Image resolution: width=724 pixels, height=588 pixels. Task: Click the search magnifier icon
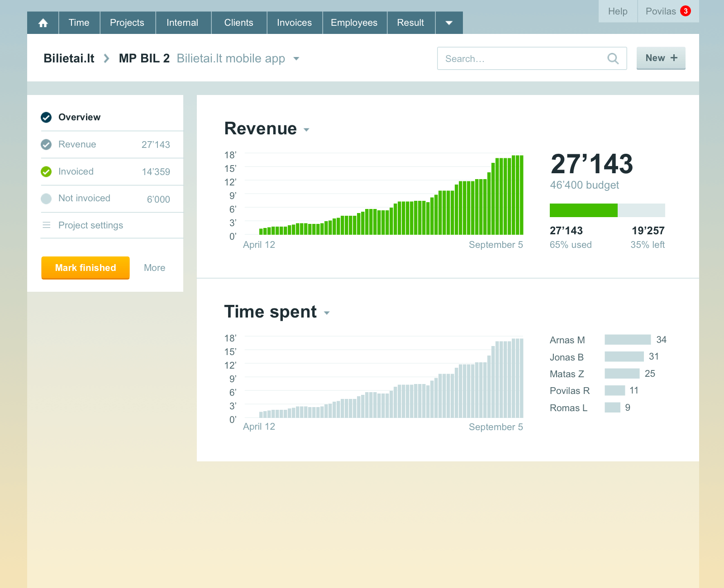(613, 59)
